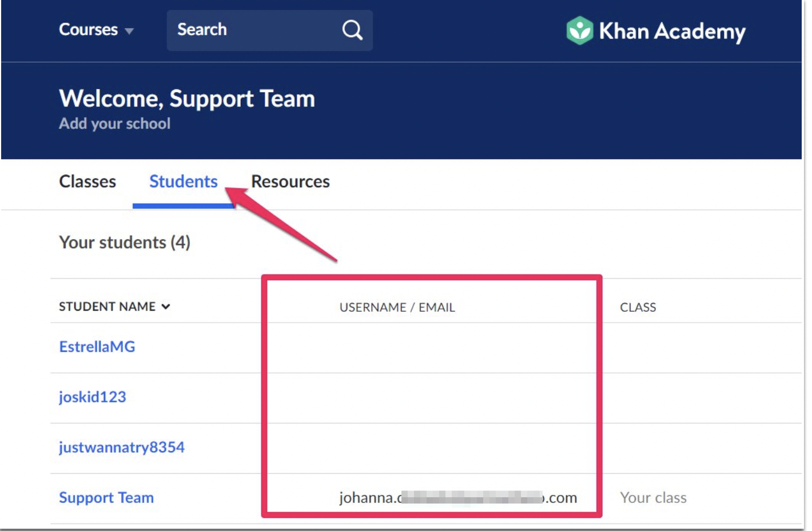812x531 pixels.
Task: Click the magnifying glass search icon
Action: tap(352, 30)
